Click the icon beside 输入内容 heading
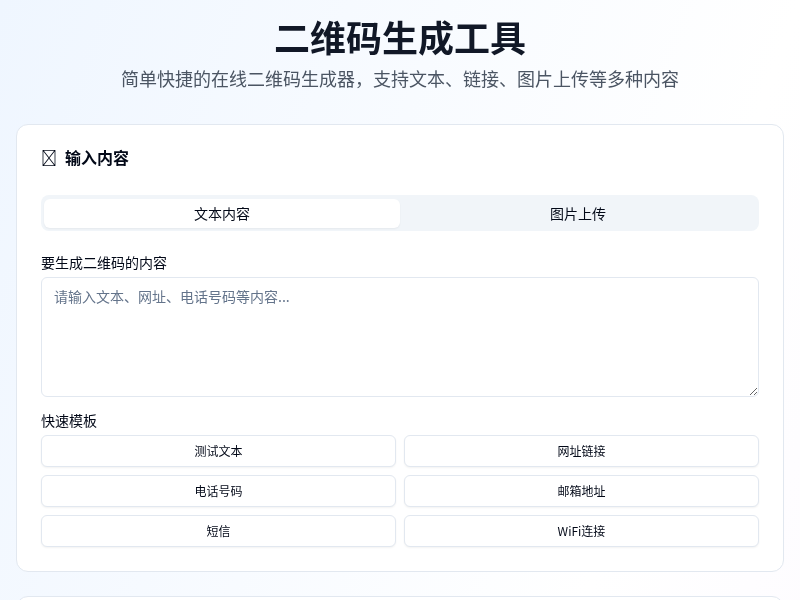 pos(49,158)
